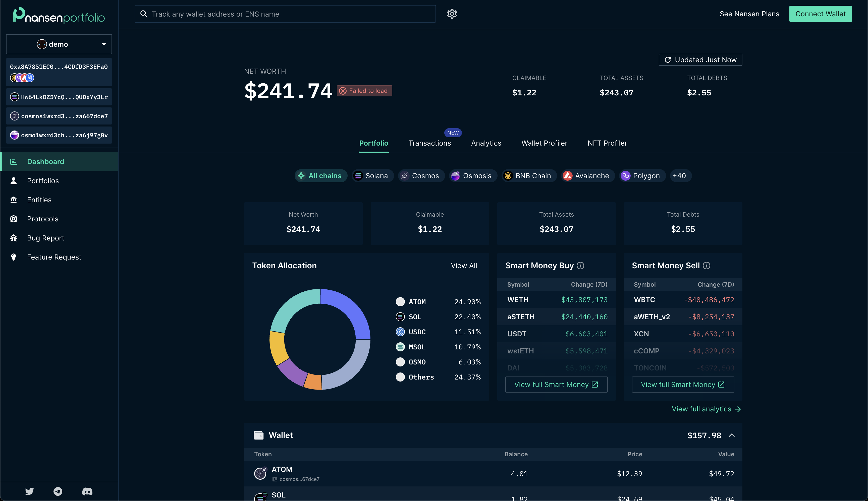Show the +40 hidden chains
The image size is (868, 501).
click(680, 175)
